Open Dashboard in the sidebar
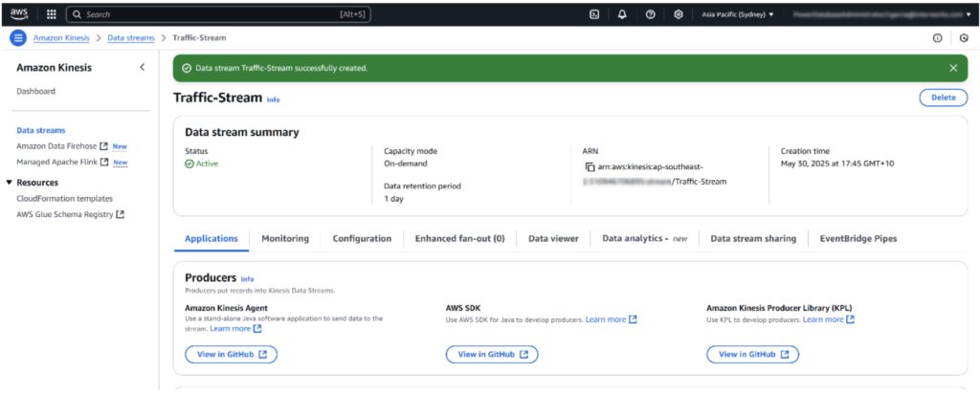This screenshot has width=980, height=394. pyautogui.click(x=35, y=91)
